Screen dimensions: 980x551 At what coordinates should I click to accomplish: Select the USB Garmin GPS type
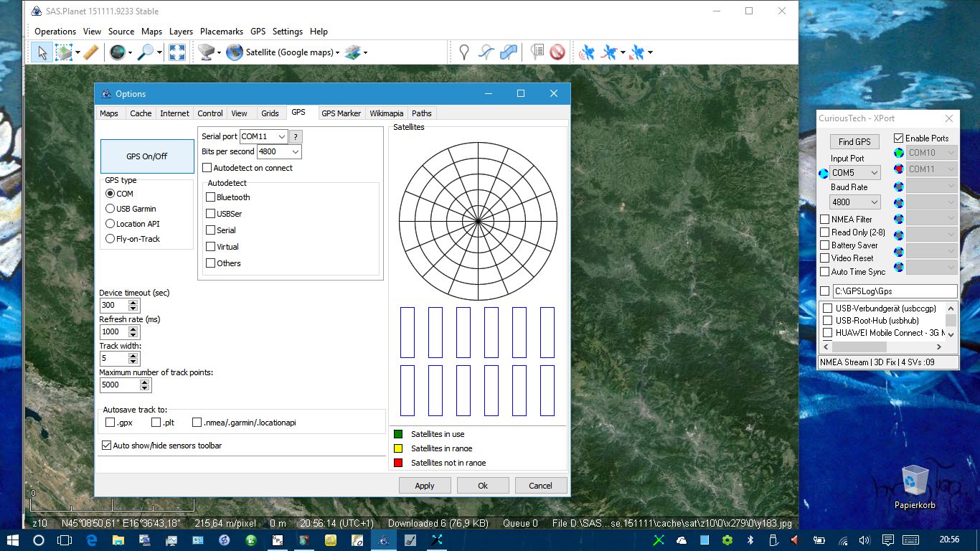point(110,209)
